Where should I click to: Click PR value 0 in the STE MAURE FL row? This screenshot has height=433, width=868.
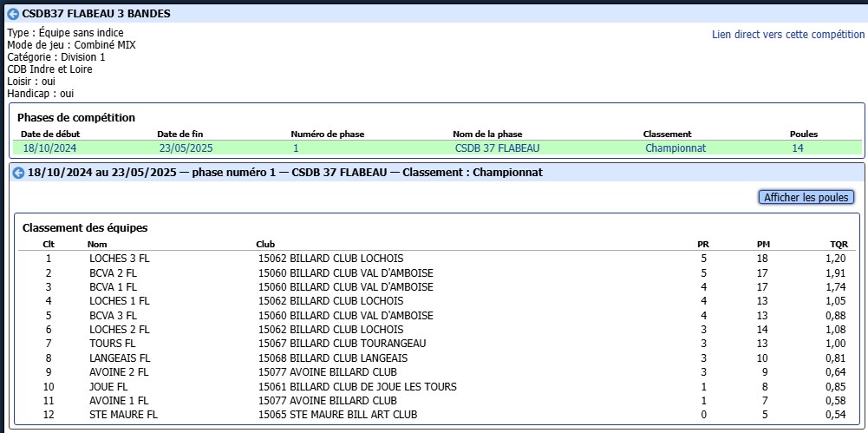(703, 415)
